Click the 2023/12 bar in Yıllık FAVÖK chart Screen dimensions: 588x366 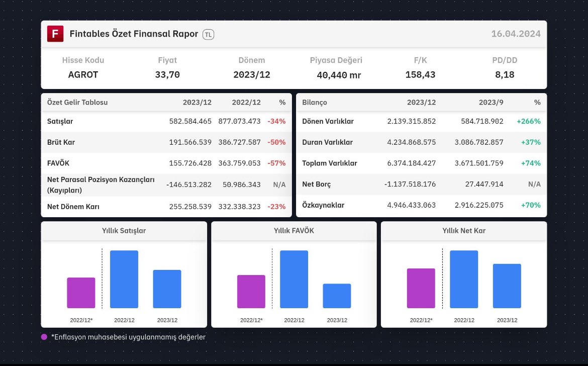pyautogui.click(x=337, y=296)
